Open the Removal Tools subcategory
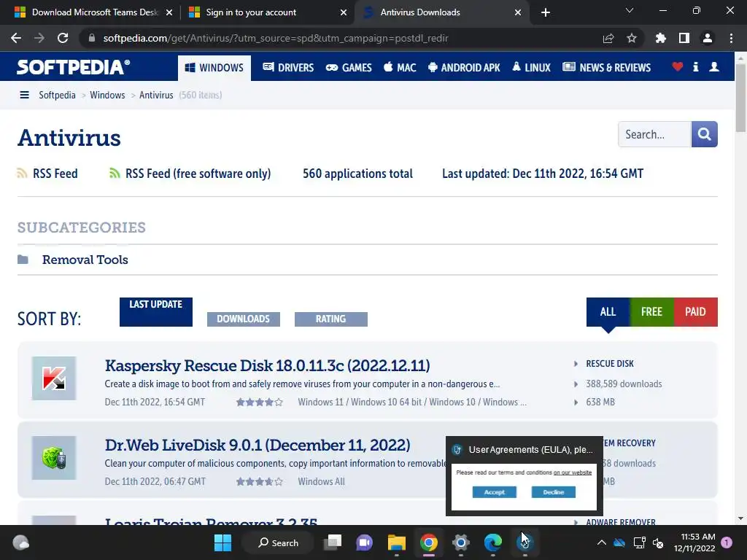The image size is (747, 560). pyautogui.click(x=85, y=260)
